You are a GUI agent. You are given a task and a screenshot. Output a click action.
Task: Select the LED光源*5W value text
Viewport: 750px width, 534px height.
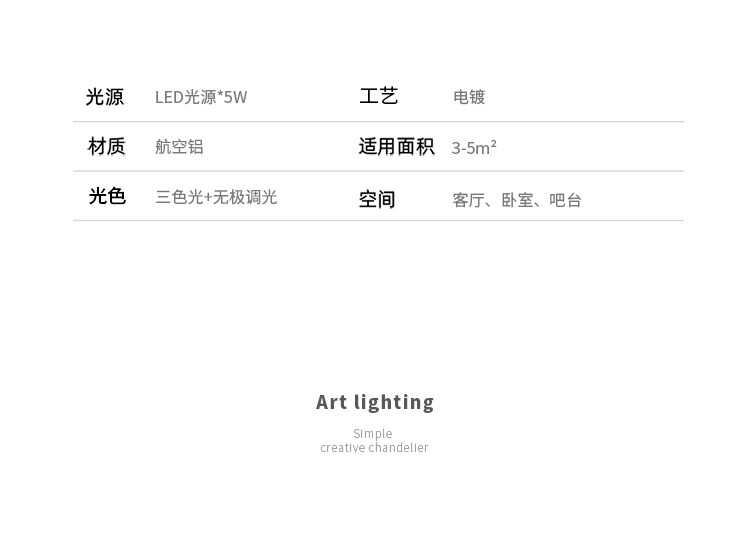pos(201,97)
